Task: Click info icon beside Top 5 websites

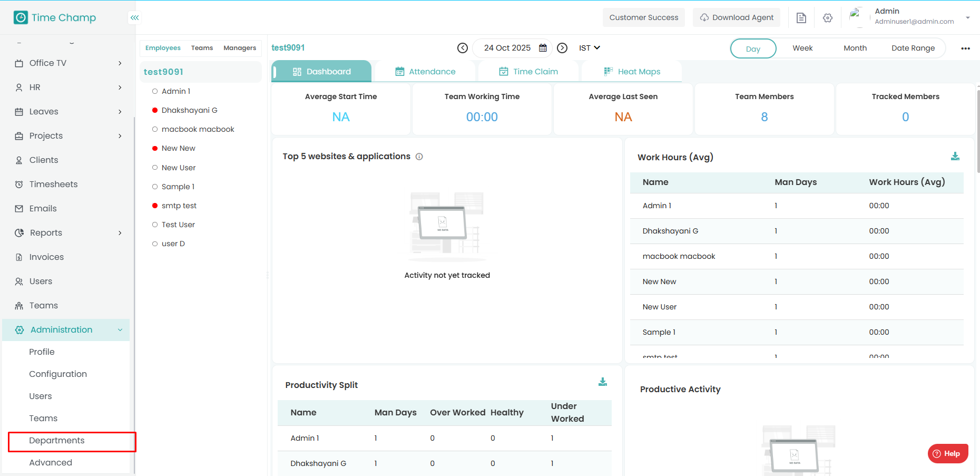Action: [x=419, y=157]
